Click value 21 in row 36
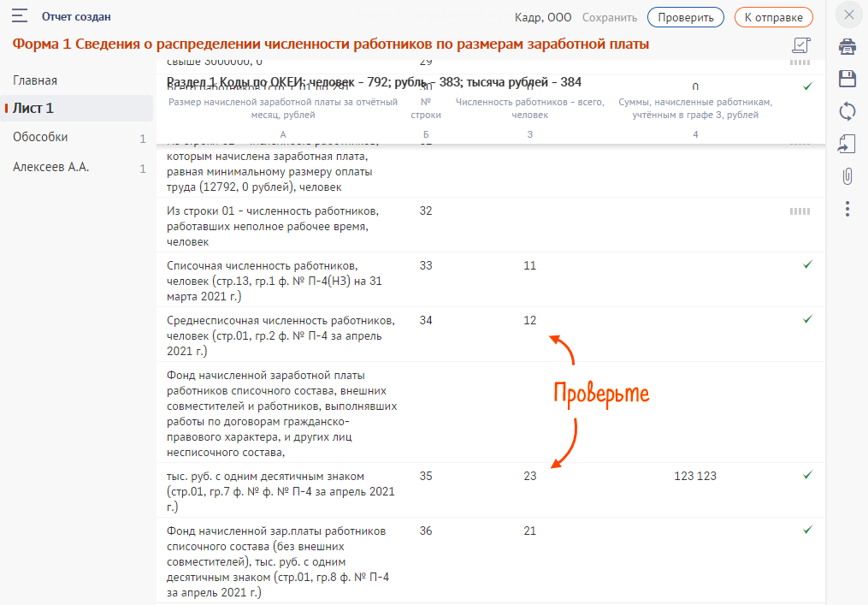 click(529, 531)
